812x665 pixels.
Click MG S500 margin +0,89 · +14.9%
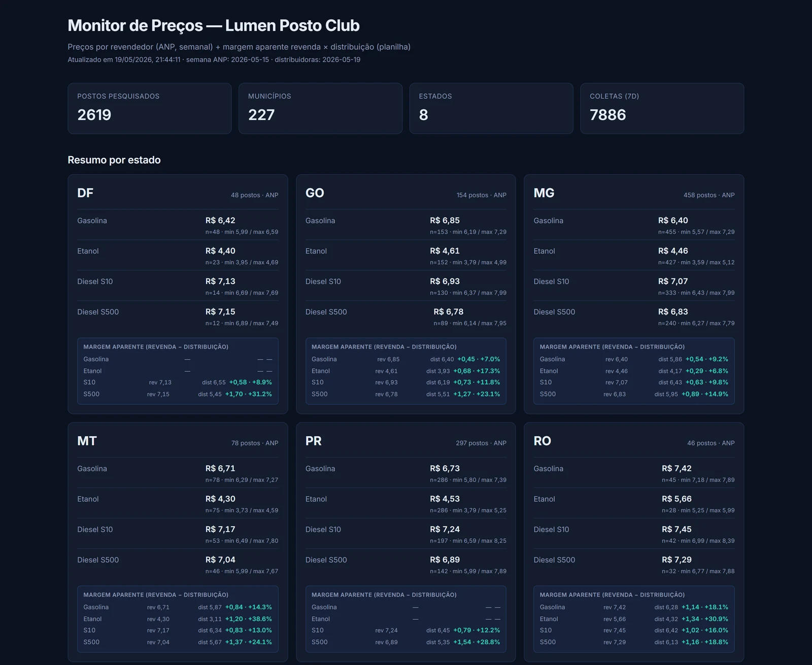click(x=705, y=394)
